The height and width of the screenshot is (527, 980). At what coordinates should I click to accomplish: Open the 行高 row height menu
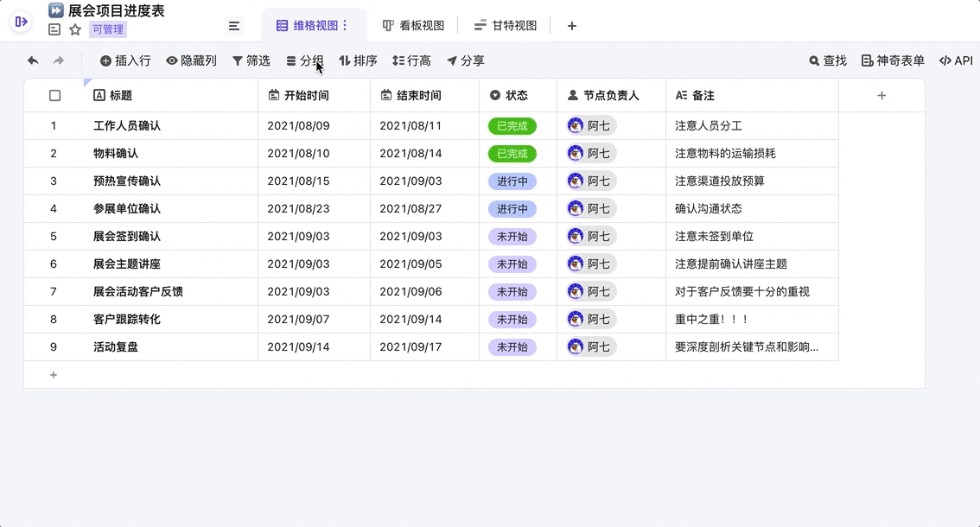pos(411,60)
